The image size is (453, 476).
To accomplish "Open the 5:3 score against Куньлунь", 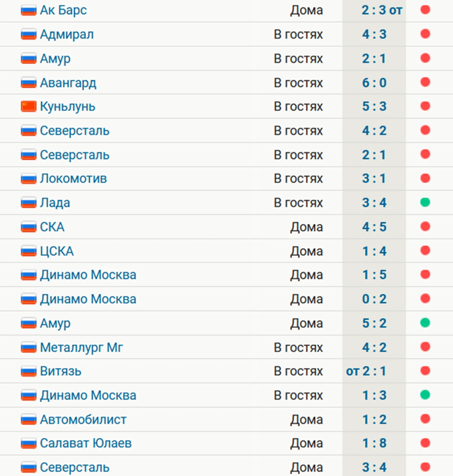I will pos(374,106).
